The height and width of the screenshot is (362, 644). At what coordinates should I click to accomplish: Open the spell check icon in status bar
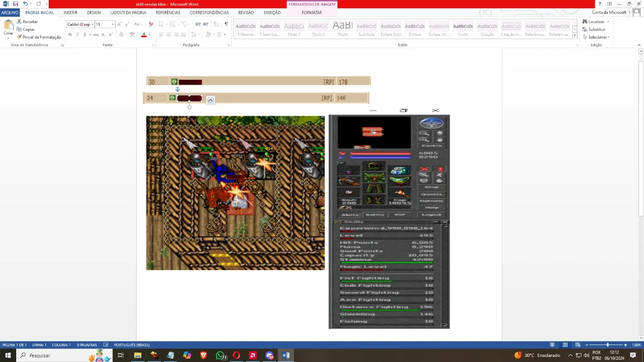(x=106, y=345)
